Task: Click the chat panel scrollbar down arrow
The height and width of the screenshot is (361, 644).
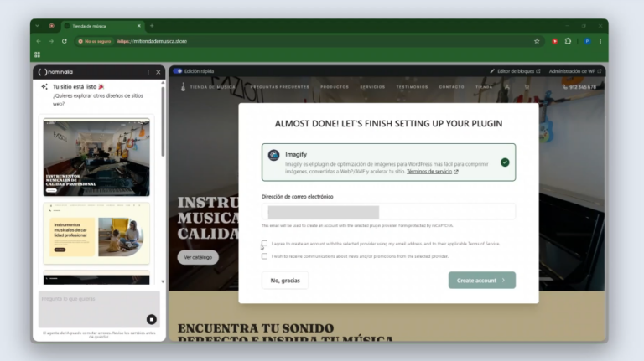Action: point(163,281)
